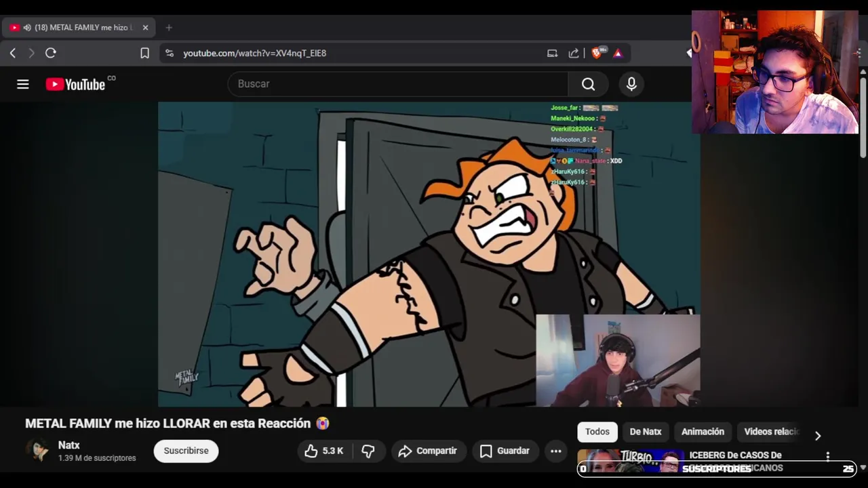868x488 pixels.
Task: Open options menu for ICEBERG video
Action: point(827,457)
